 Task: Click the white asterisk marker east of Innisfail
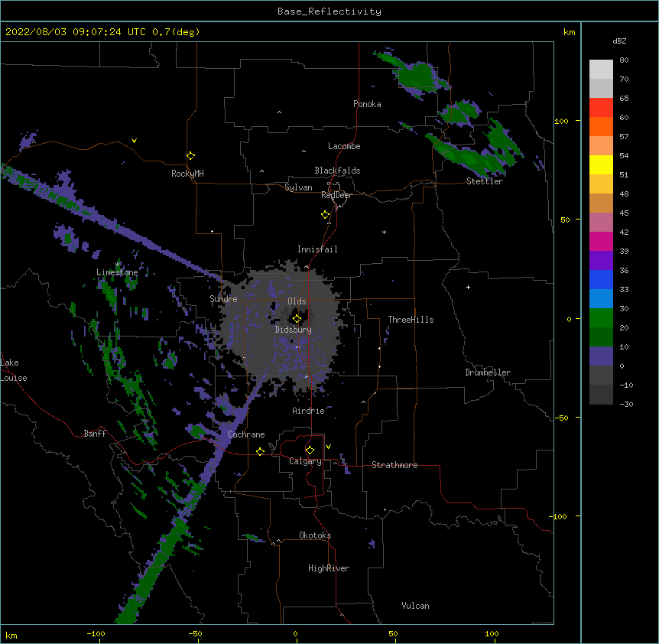(x=384, y=232)
